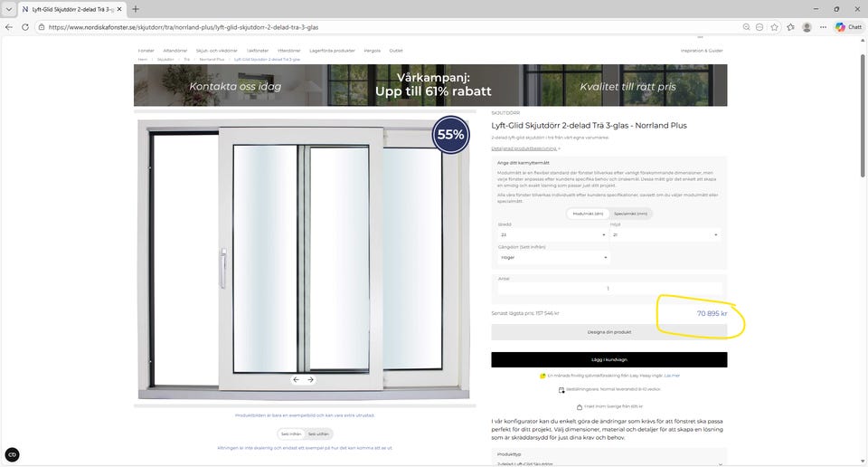Open the Bredd width dropdown
This screenshot has width=868, height=467.
coord(552,235)
